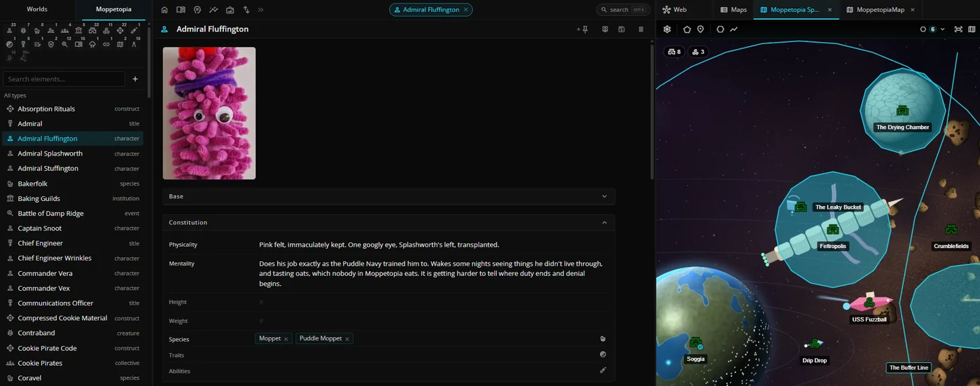
Task: Delete element using the trash icon
Action: tap(640, 29)
